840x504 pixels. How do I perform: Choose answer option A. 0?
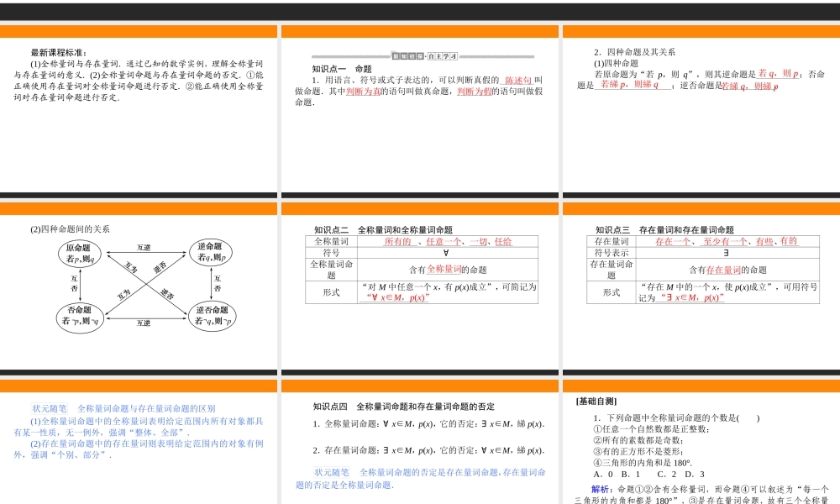pyautogui.click(x=602, y=475)
